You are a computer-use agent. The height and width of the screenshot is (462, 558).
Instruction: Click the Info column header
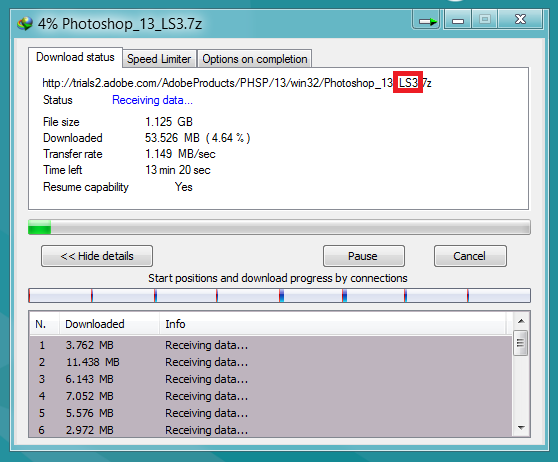pyautogui.click(x=333, y=324)
